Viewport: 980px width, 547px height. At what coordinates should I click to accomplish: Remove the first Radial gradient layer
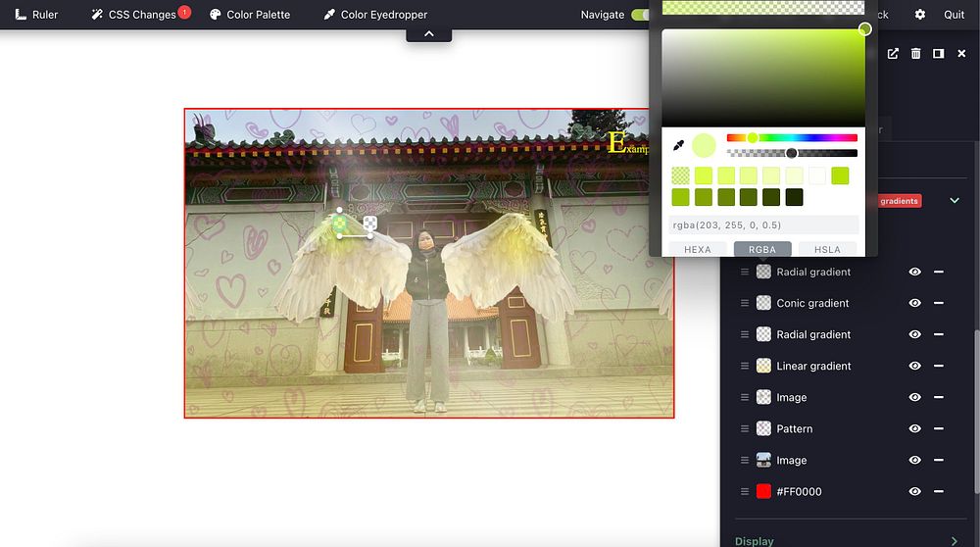tap(939, 272)
